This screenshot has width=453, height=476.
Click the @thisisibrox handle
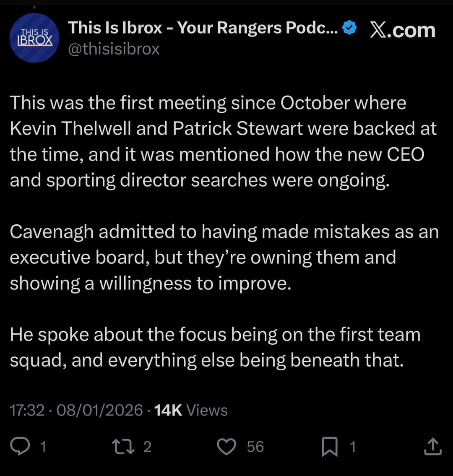(x=113, y=49)
